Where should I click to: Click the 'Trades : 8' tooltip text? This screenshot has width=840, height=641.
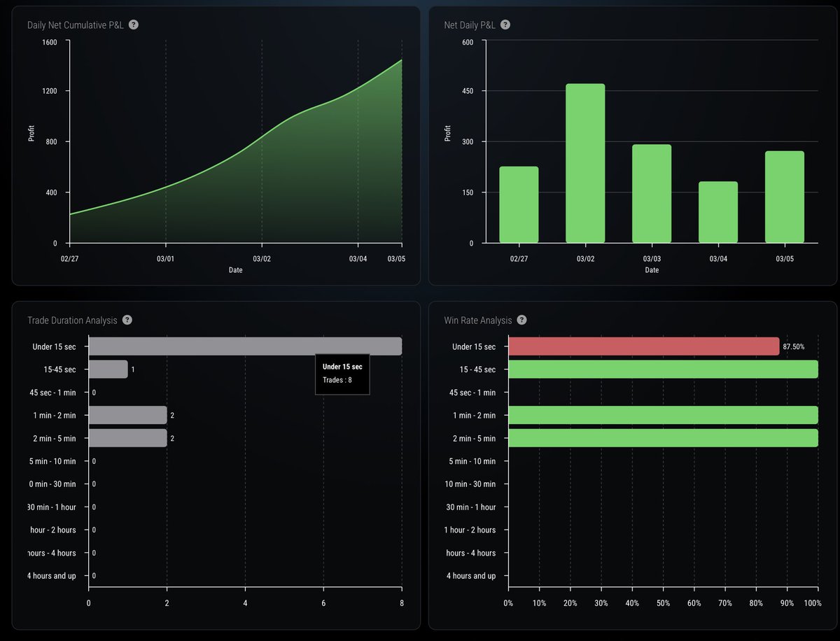tap(336, 380)
